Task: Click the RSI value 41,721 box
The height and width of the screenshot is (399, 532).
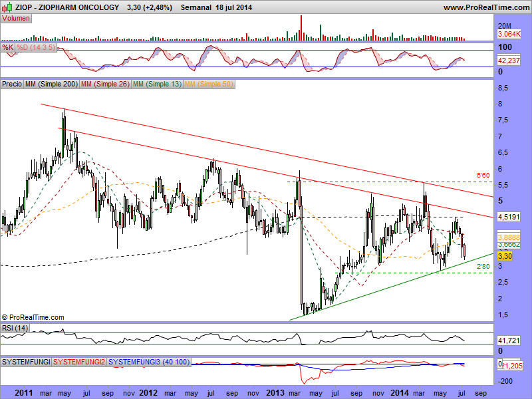Action: 509,340
